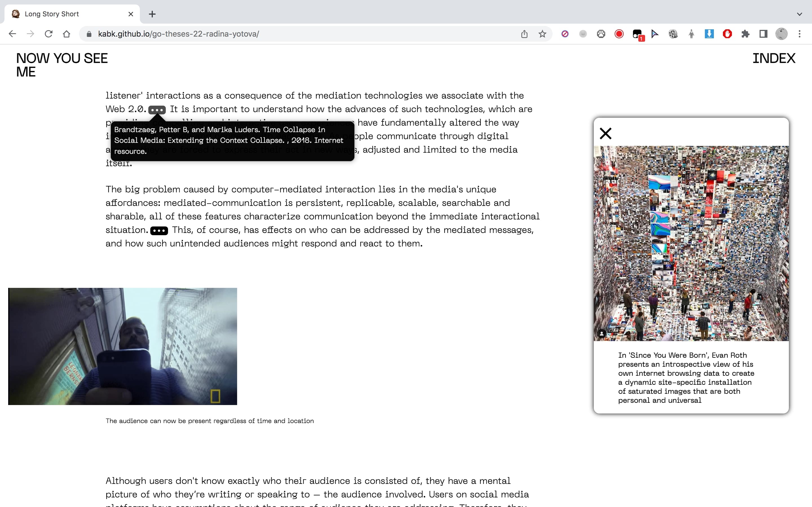Expand the tab search chevron
The height and width of the screenshot is (507, 812).
point(800,14)
